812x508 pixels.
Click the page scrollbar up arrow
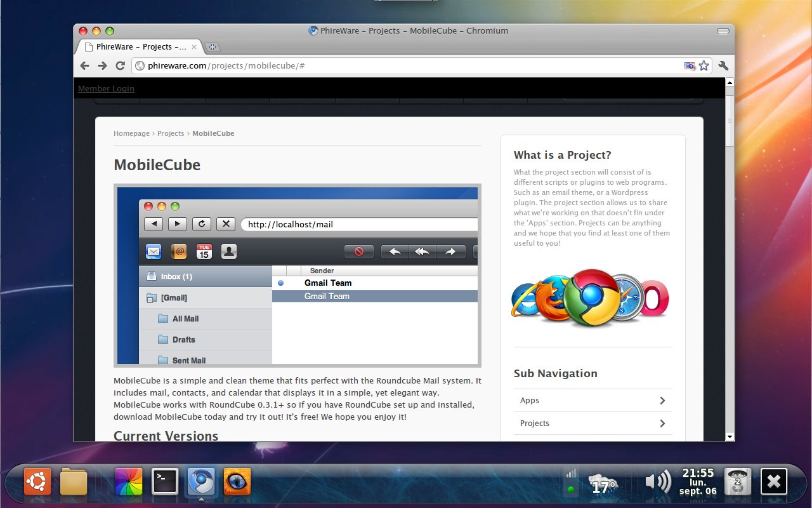[x=730, y=82]
